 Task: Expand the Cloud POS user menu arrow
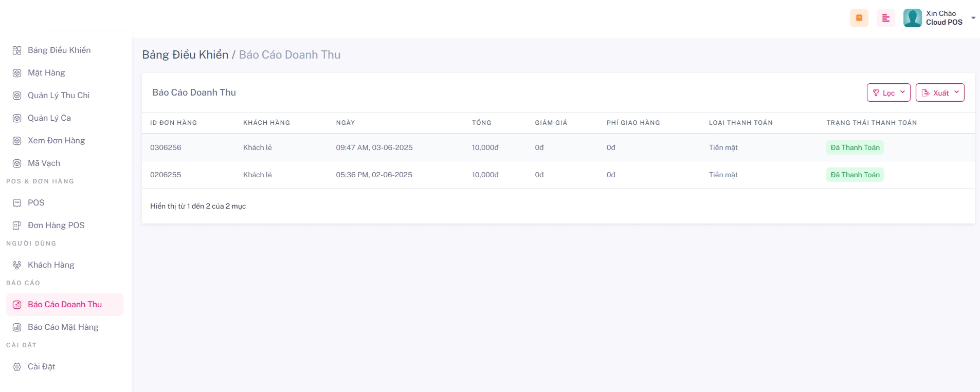point(973,18)
